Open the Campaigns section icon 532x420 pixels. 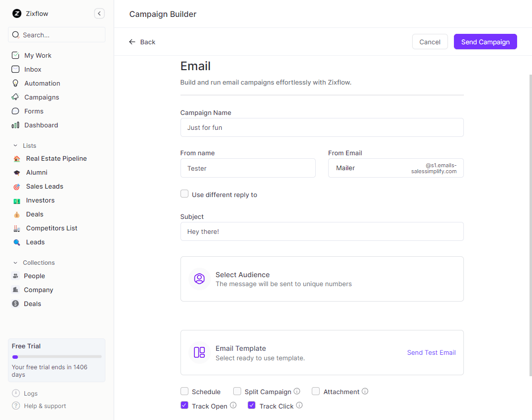[16, 97]
